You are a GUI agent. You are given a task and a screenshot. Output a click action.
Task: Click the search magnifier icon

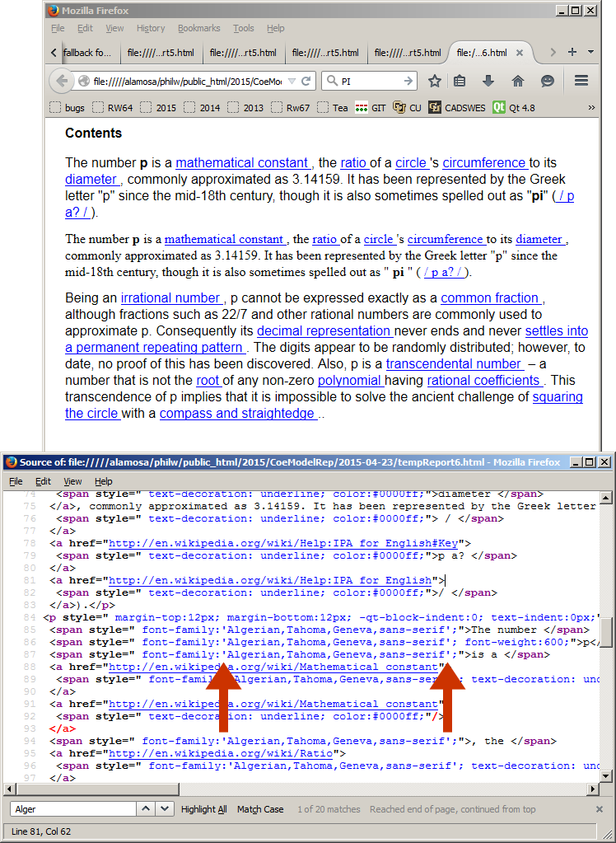click(x=332, y=82)
